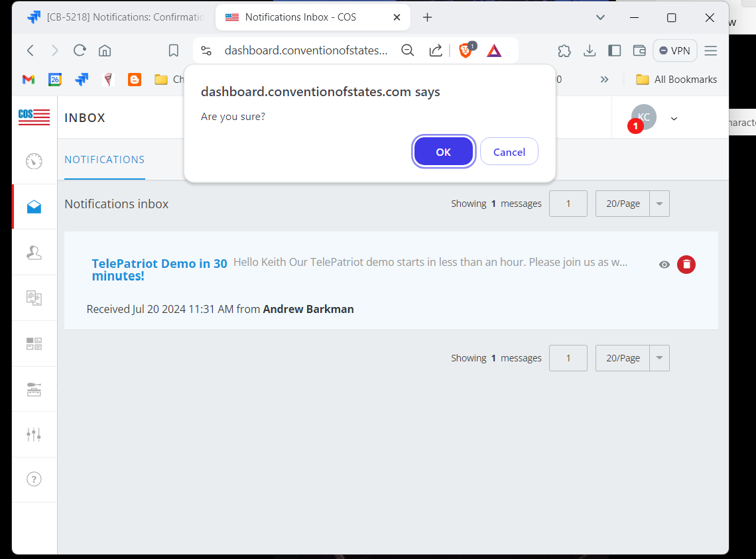
Task: Click the help question mark icon in sidebar
Action: 34,479
